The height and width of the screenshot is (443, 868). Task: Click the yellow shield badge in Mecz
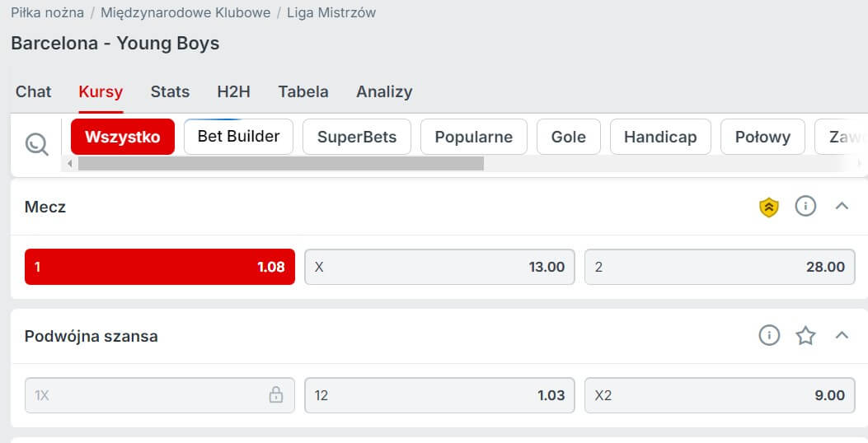769,208
